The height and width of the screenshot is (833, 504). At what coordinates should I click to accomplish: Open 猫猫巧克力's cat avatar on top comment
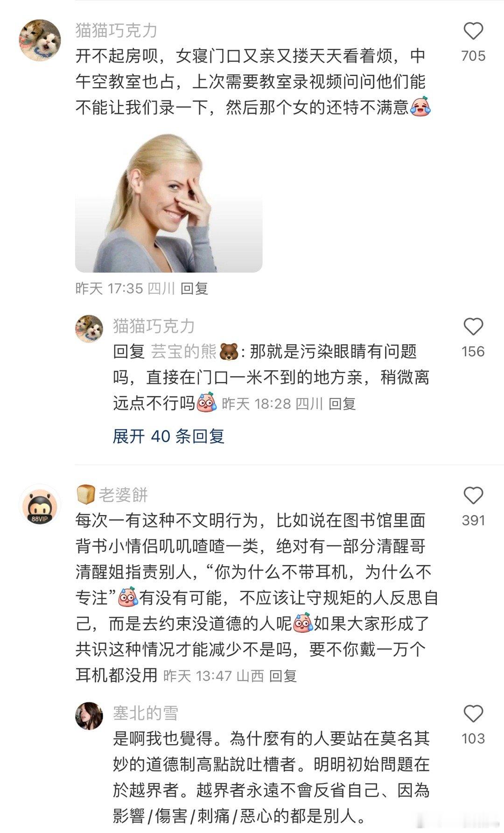tap(40, 40)
